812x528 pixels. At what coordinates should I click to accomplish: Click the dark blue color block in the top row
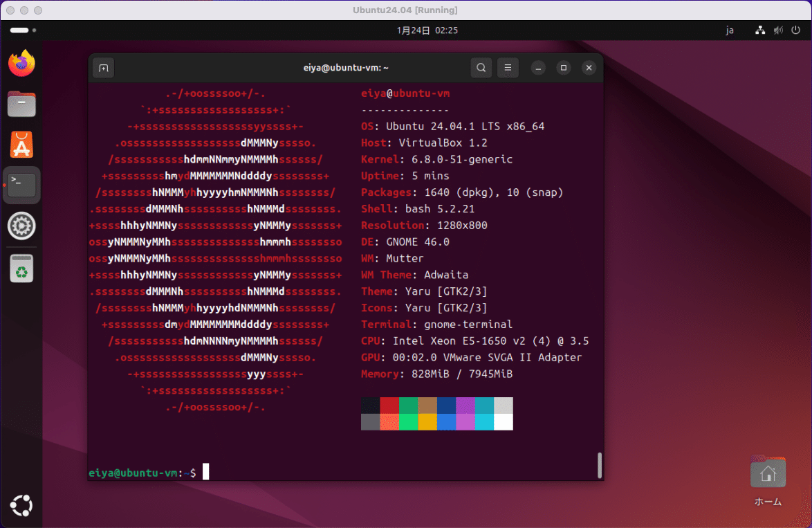(446, 406)
